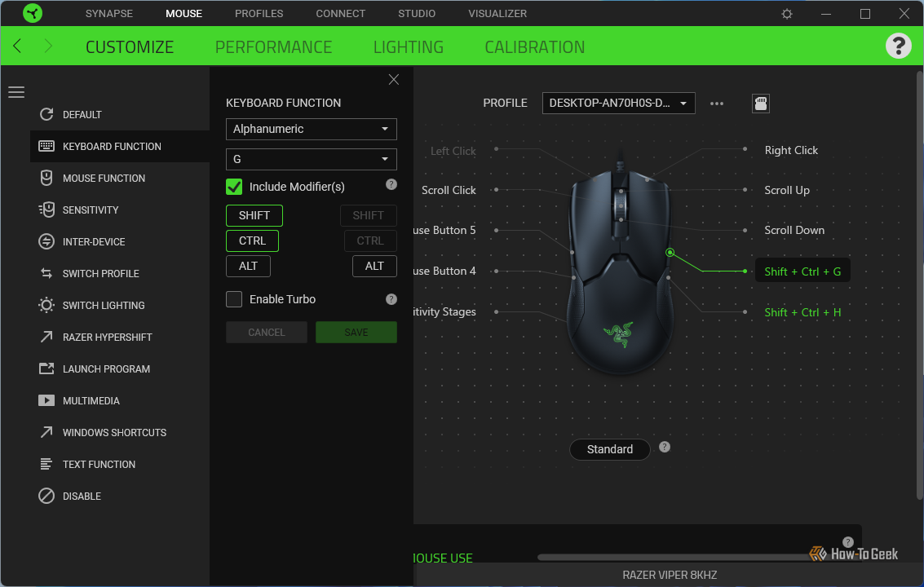Screen dimensions: 924x587
Task: Open the help question mark icon
Action: click(x=898, y=46)
